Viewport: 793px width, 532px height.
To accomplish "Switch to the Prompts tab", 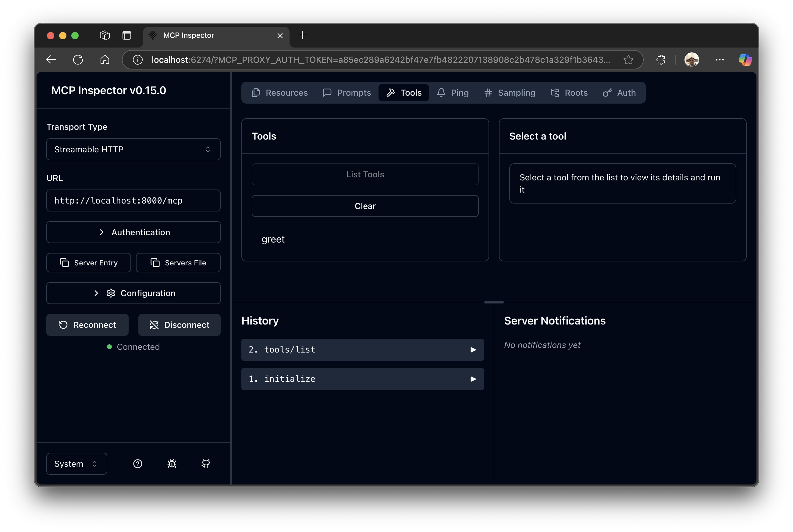I will pyautogui.click(x=347, y=93).
